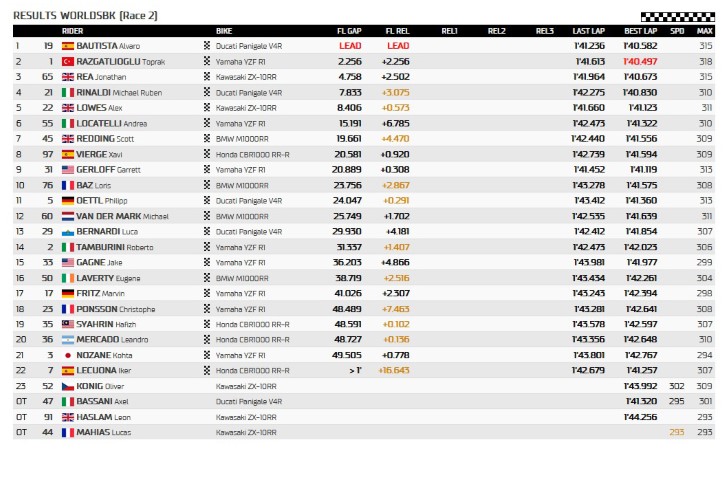Click the MAX column header

click(705, 31)
